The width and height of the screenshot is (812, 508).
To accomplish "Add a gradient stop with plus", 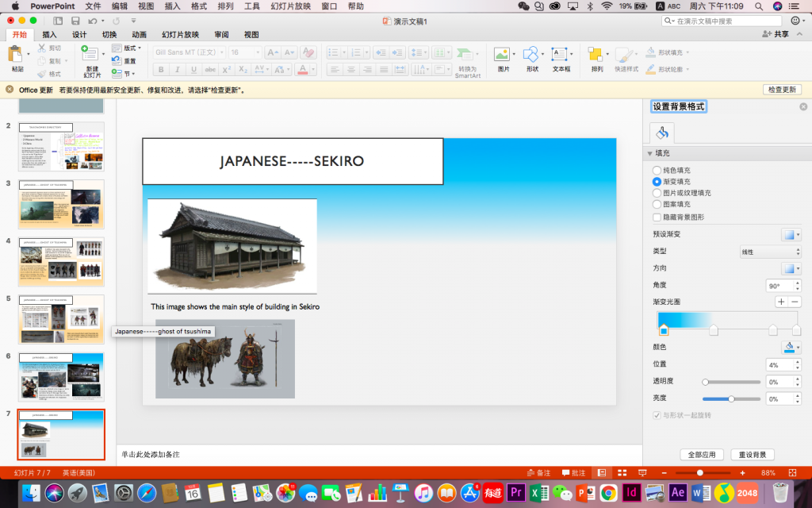I will coord(781,302).
